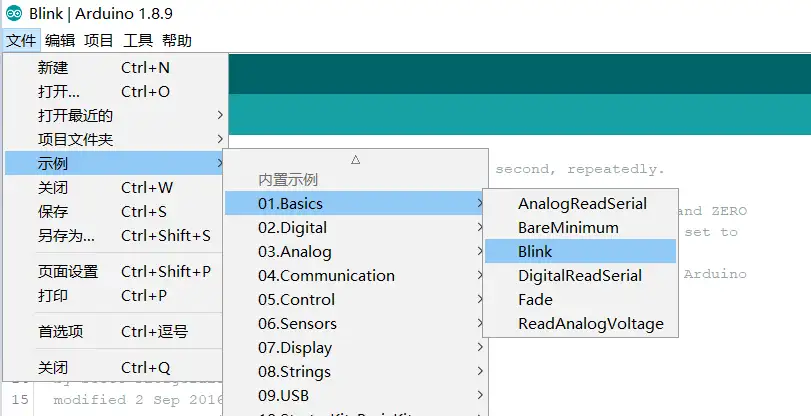
Task: Click the scroll-up triangle atop examples submenu
Action: (355, 159)
